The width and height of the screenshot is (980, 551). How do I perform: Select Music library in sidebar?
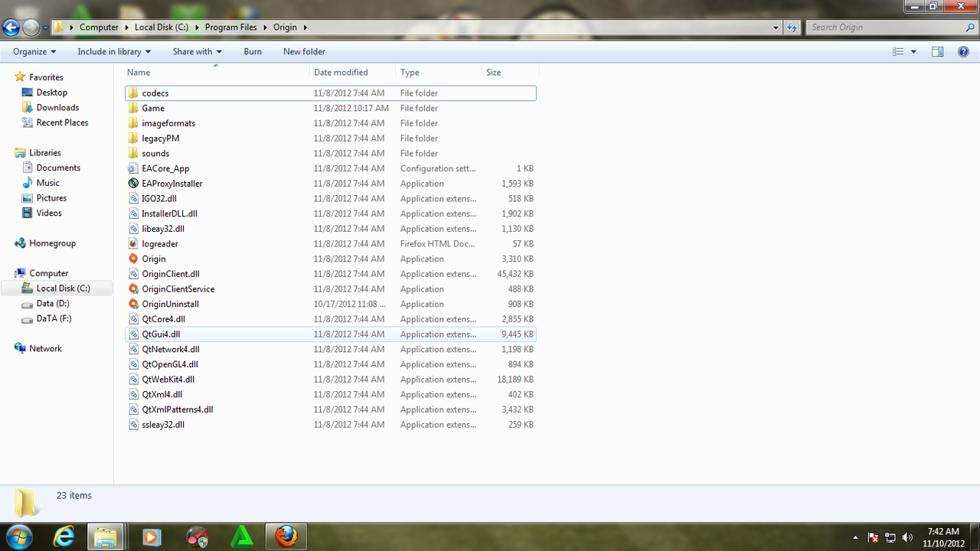[47, 183]
